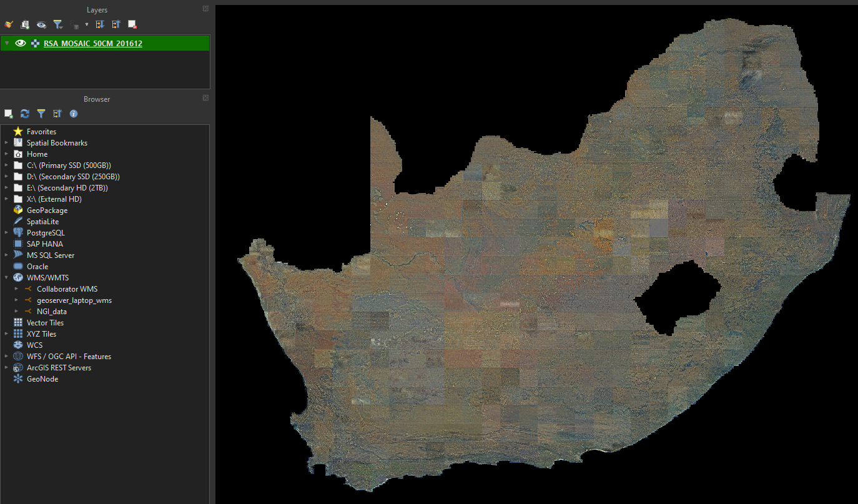Image resolution: width=858 pixels, height=504 pixels.
Task: Expand the XYZ Tiles node
Action: click(6, 334)
